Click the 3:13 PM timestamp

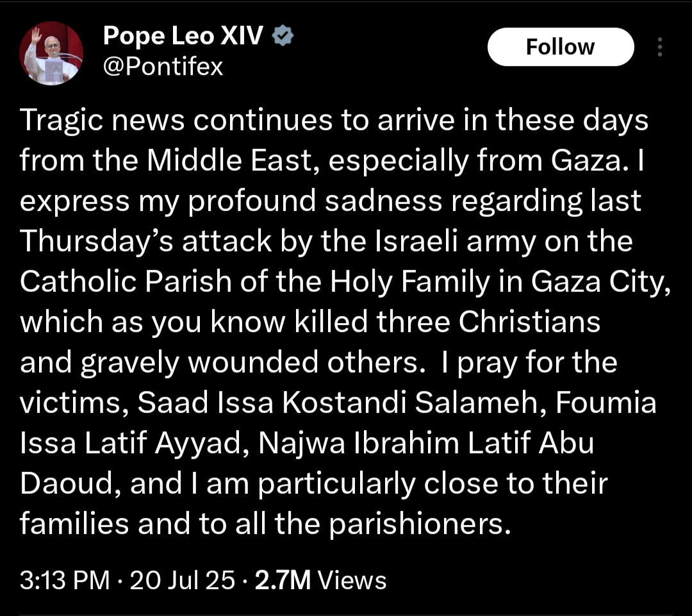[65, 580]
